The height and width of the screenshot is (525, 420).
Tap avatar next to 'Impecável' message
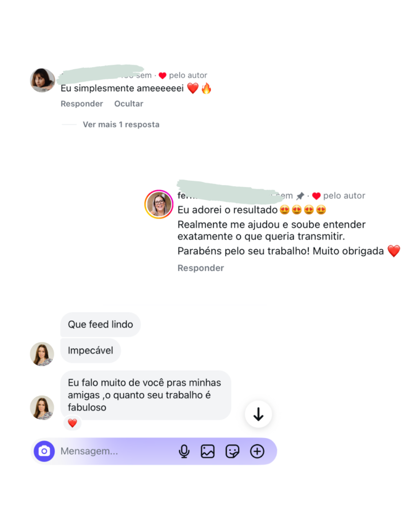(x=42, y=354)
